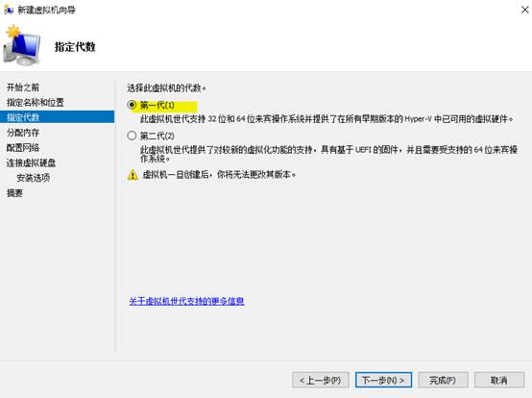Click the large virtual machine computer icon

pyautogui.click(x=22, y=45)
